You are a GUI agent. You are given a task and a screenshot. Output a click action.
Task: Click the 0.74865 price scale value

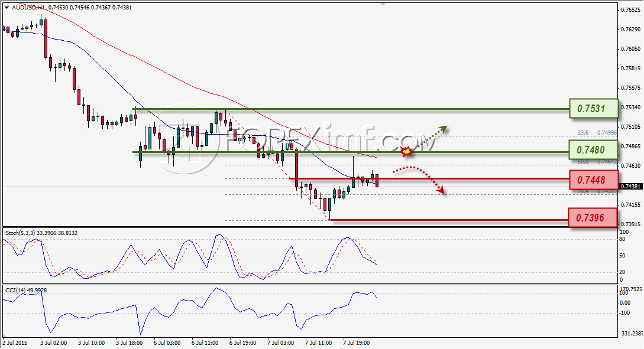[x=631, y=146]
